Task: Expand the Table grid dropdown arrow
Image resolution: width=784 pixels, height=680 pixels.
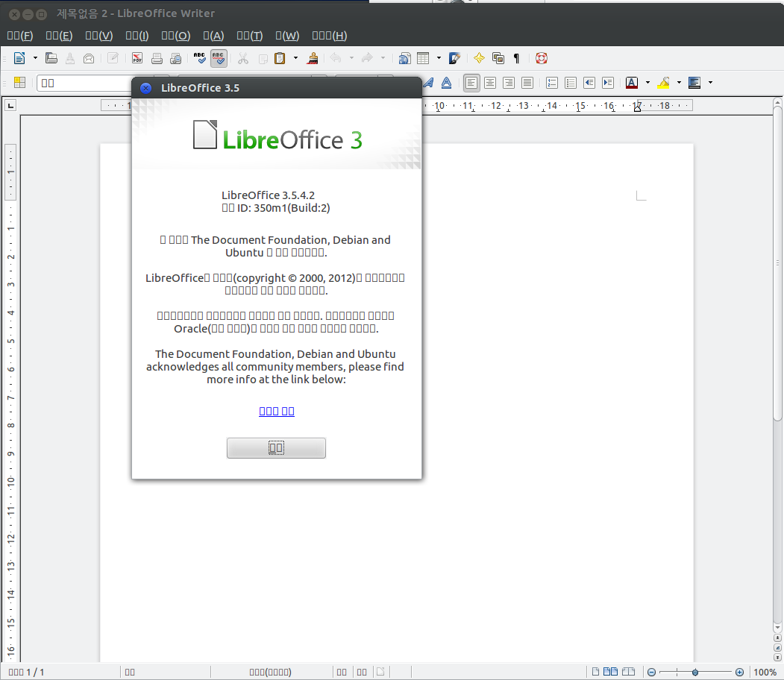Action: pyautogui.click(x=439, y=58)
